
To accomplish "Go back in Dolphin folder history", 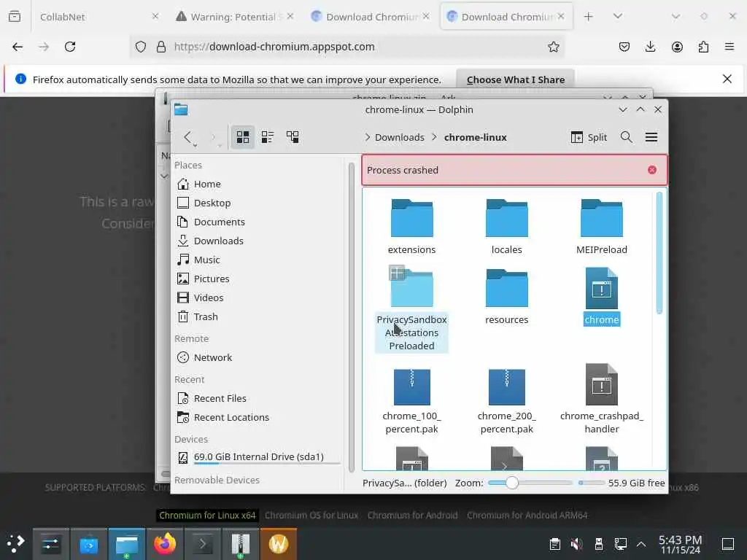I will point(187,137).
